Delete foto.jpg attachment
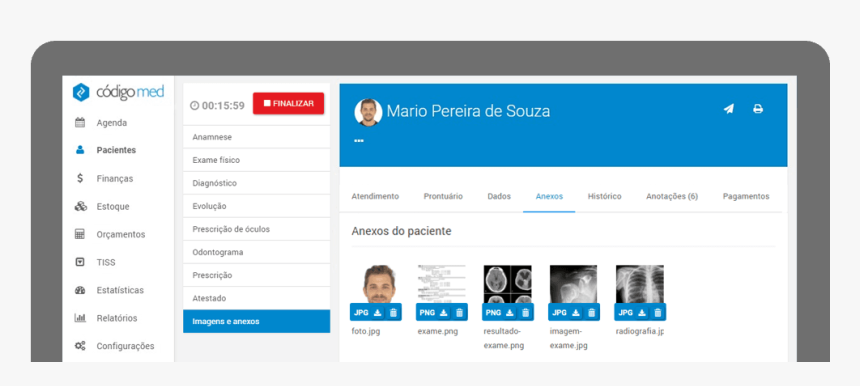Image resolution: width=860 pixels, height=386 pixels. click(x=393, y=313)
